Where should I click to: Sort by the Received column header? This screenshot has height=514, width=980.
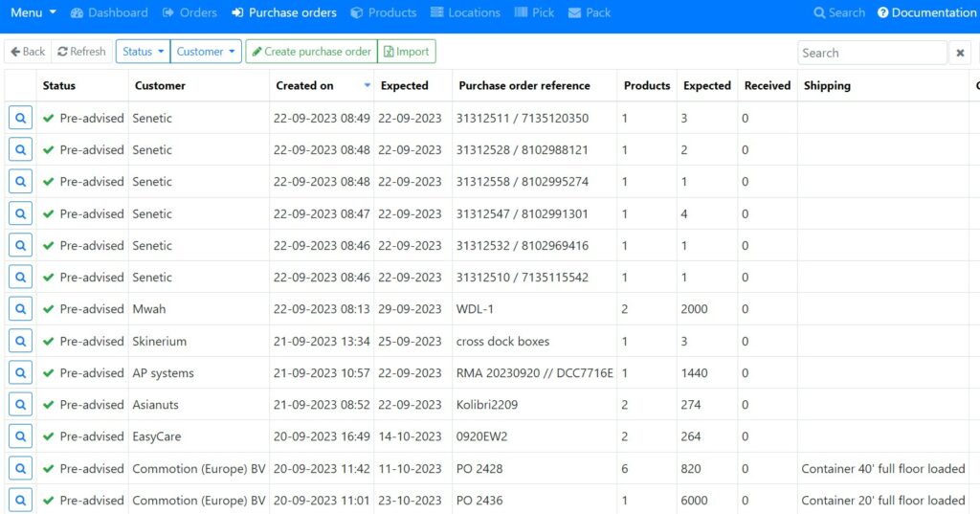click(x=768, y=86)
